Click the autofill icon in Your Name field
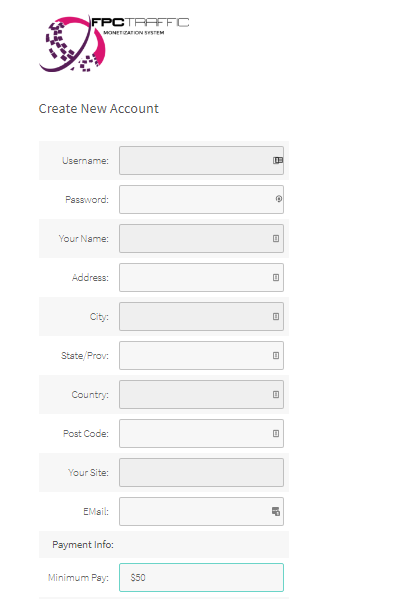This screenshot has width=395, height=599. [x=276, y=238]
